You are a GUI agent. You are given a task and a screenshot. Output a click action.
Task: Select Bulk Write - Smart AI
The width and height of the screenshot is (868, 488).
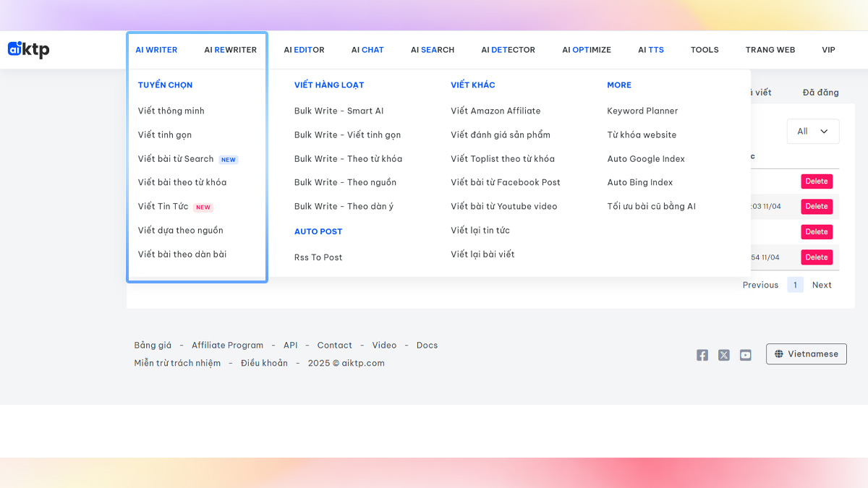click(339, 111)
